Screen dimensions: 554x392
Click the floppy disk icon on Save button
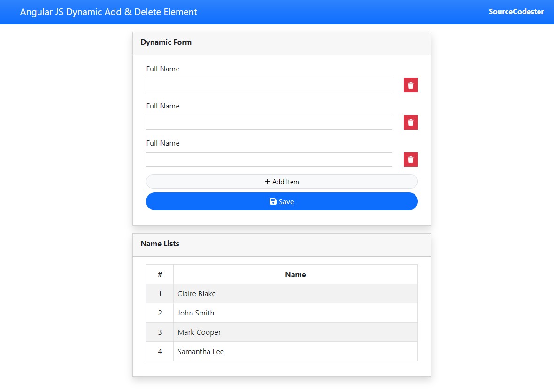click(273, 201)
